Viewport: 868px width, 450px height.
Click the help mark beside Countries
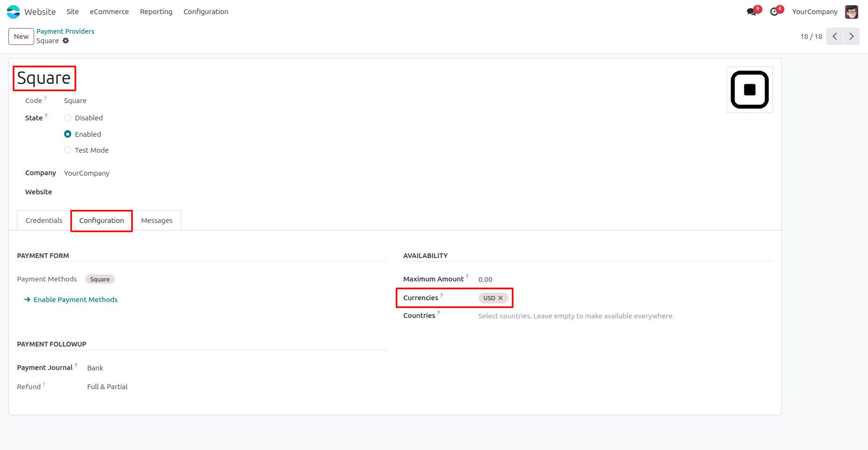click(438, 313)
